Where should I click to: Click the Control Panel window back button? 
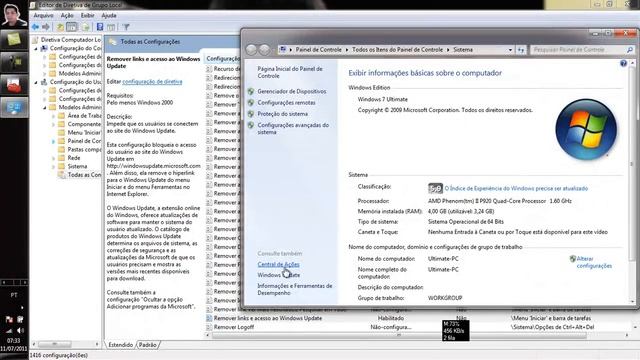(252, 50)
